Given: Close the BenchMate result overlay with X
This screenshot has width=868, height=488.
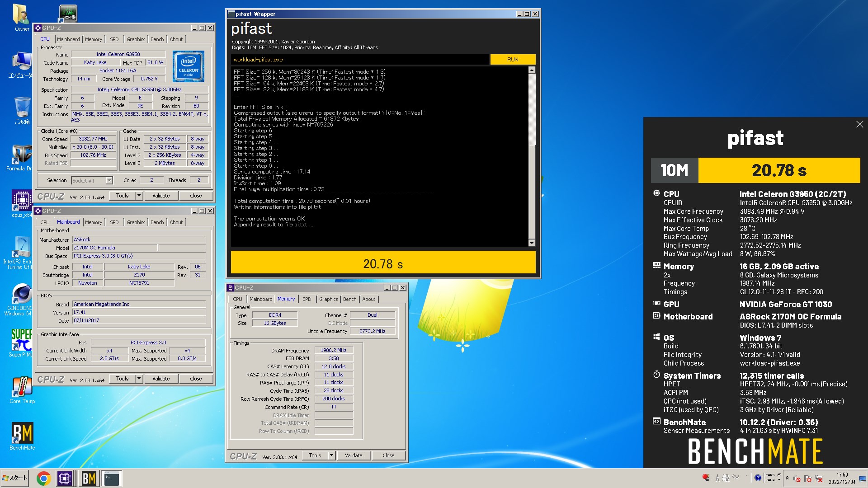Looking at the screenshot, I should 859,124.
